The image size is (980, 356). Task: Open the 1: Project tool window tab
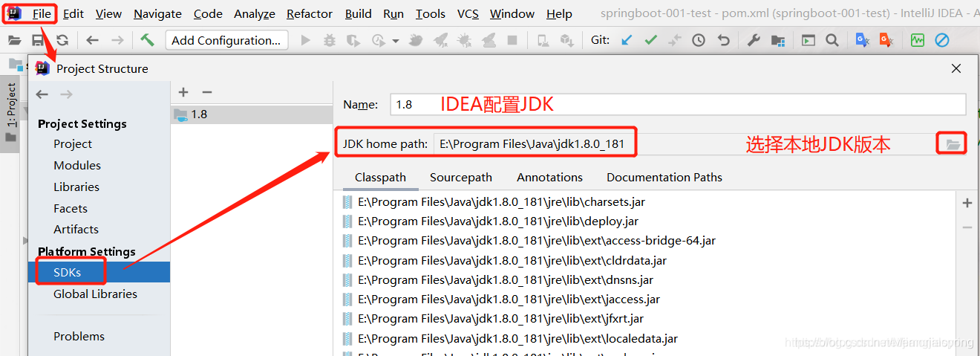pyautogui.click(x=10, y=113)
